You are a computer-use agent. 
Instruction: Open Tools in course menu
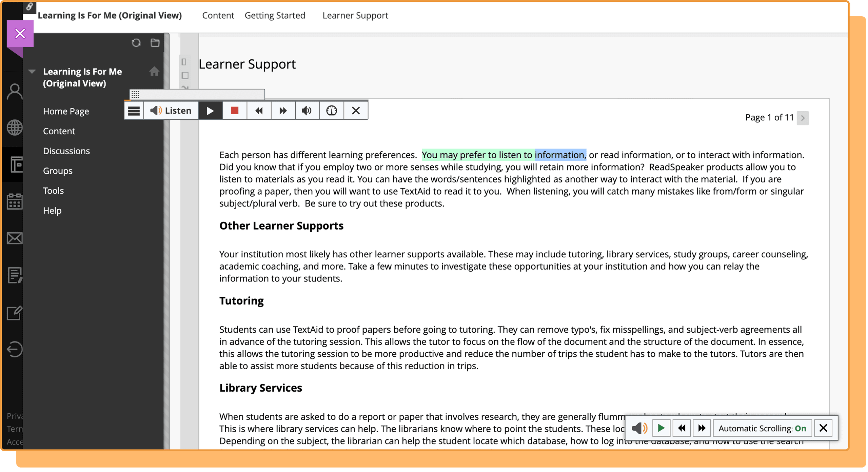[x=53, y=191]
